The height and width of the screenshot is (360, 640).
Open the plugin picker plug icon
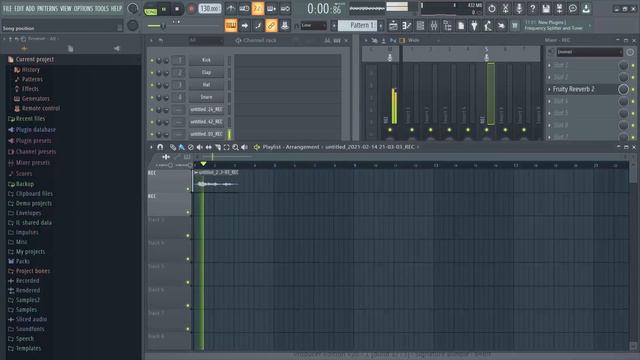(474, 26)
